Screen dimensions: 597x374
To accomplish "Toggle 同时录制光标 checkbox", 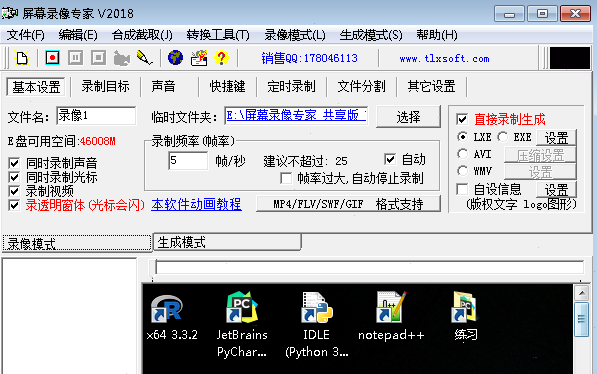I will point(14,177).
